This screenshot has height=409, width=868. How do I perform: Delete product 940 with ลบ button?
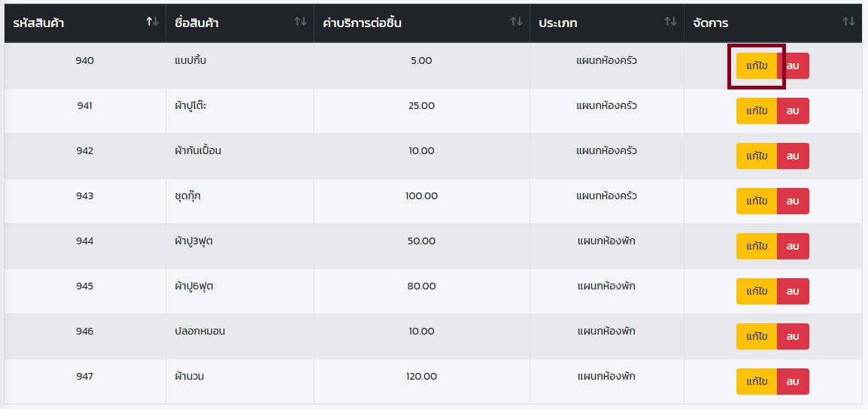(793, 66)
